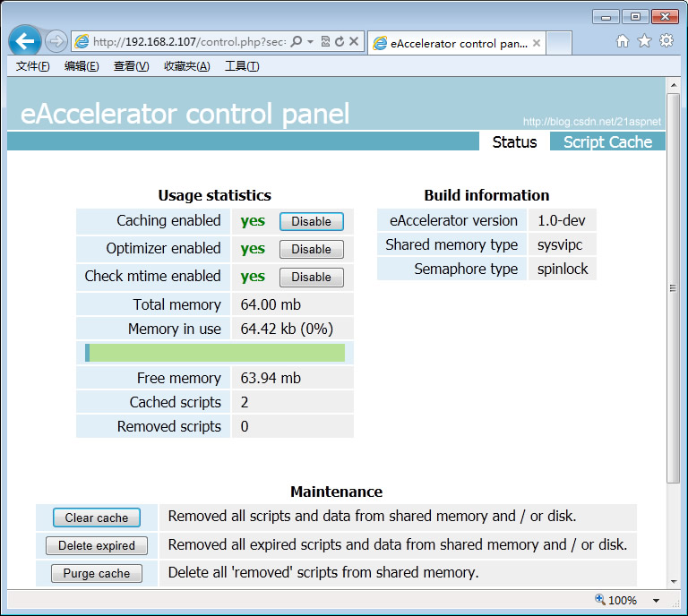Click the spinlock semaphore value
This screenshot has height=616, width=688.
(563, 269)
